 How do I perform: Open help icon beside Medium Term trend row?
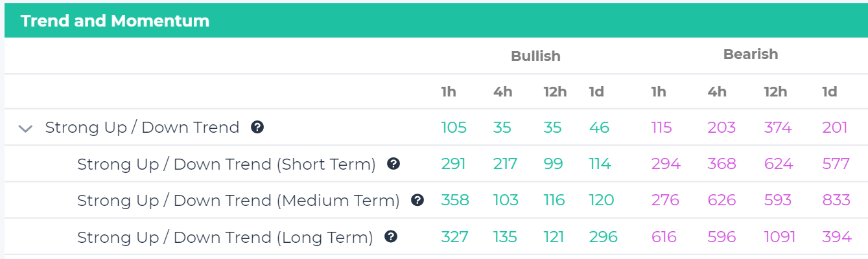(417, 200)
